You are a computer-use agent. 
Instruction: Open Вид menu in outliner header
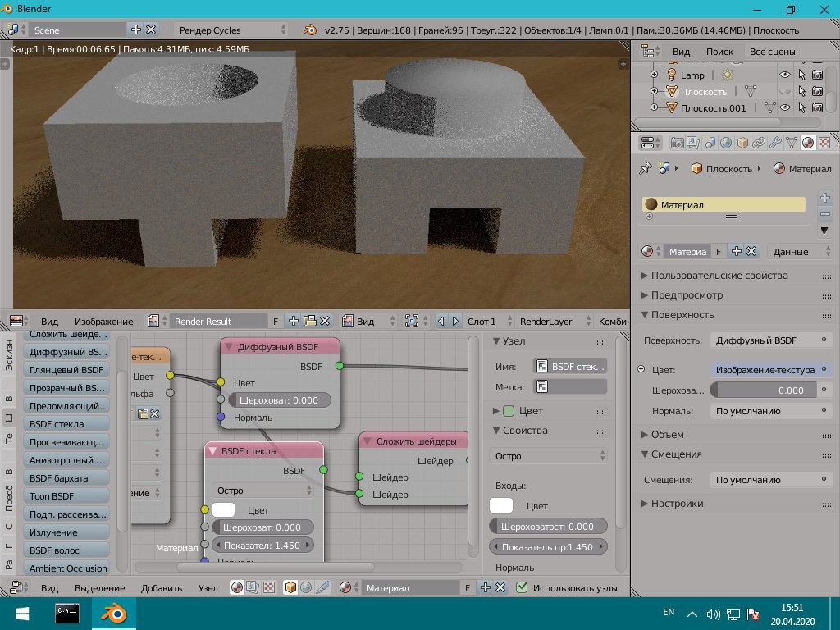click(x=681, y=52)
